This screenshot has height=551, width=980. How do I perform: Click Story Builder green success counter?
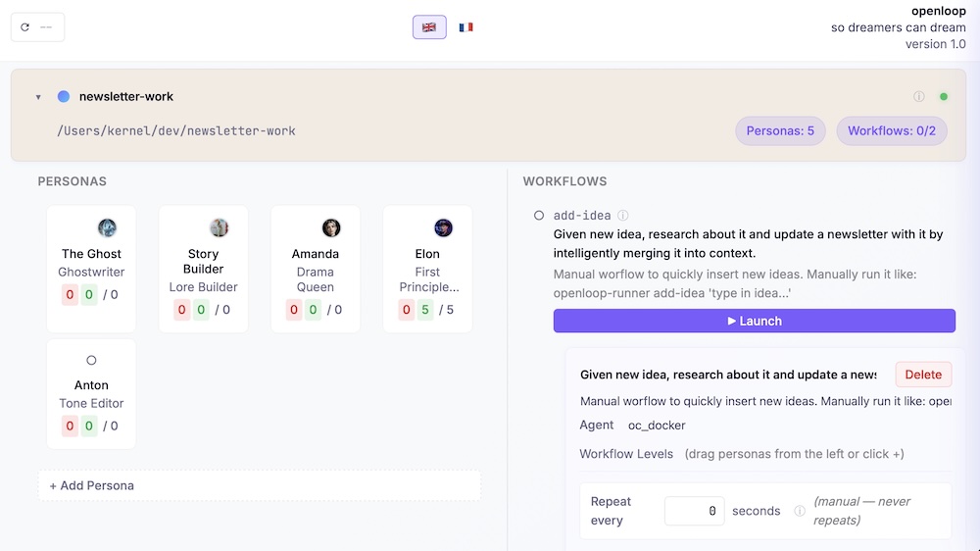(x=201, y=310)
